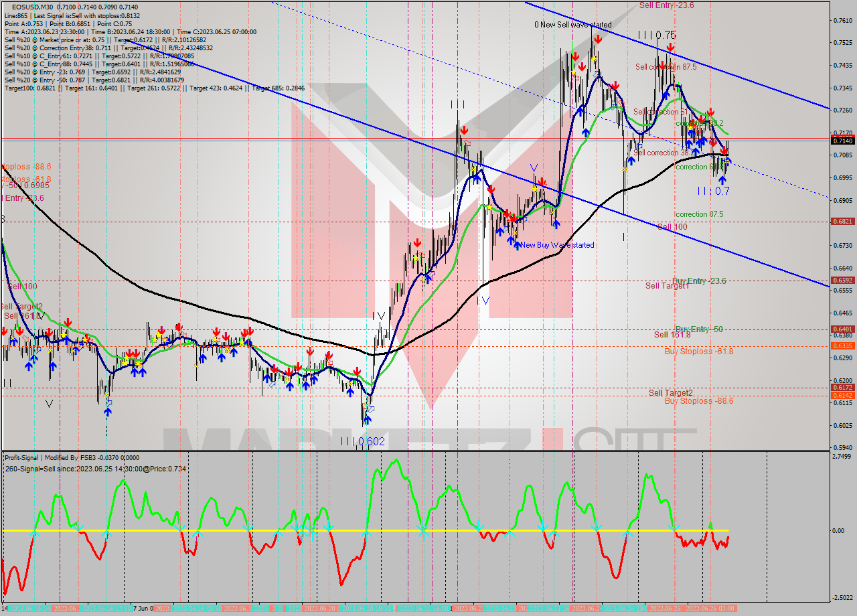
Task: Click red arrow under New Sell wave started
Action: (597, 40)
